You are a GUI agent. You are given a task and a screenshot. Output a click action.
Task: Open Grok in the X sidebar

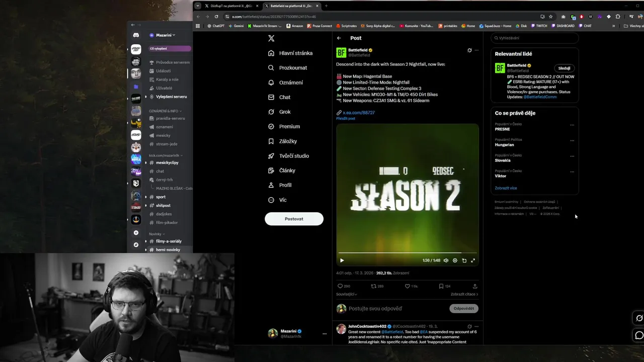click(x=279, y=112)
